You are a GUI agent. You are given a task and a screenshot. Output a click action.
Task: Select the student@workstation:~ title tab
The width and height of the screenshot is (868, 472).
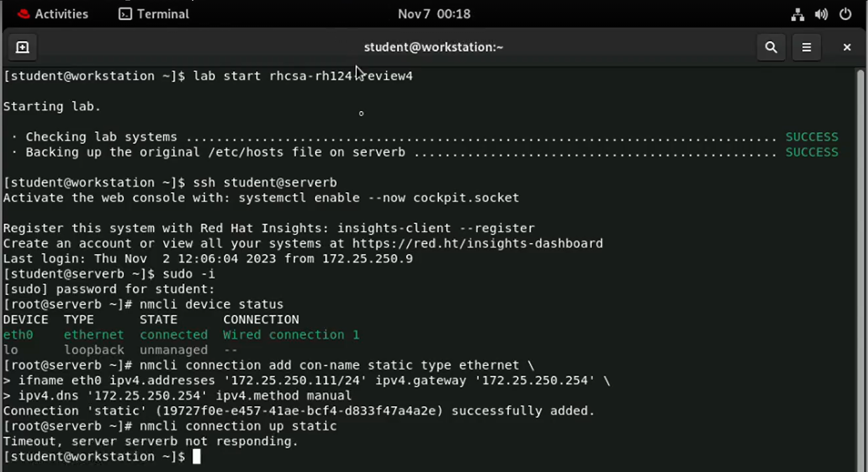pyautogui.click(x=434, y=47)
